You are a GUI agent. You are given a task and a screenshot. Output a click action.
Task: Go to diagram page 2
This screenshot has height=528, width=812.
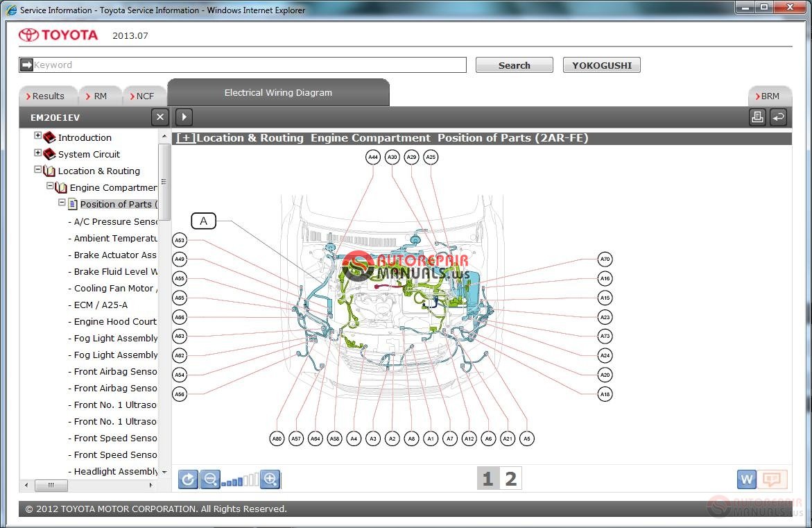(x=510, y=479)
